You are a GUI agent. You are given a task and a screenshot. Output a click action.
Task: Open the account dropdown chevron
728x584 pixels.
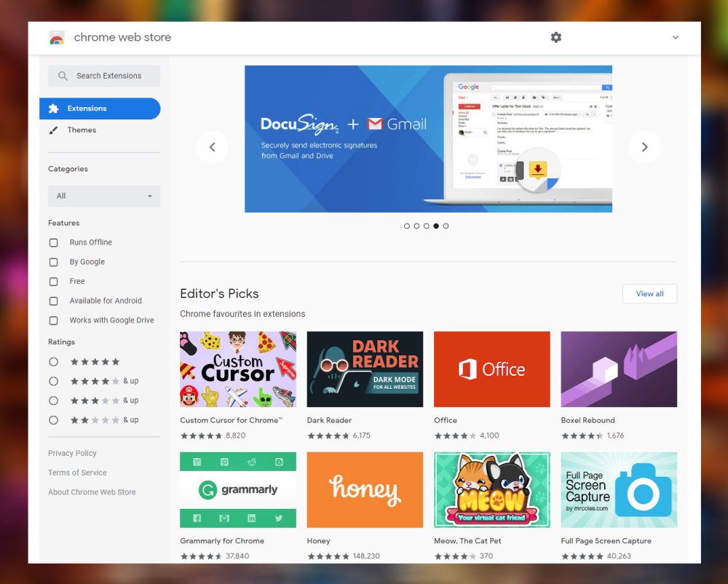pos(675,37)
